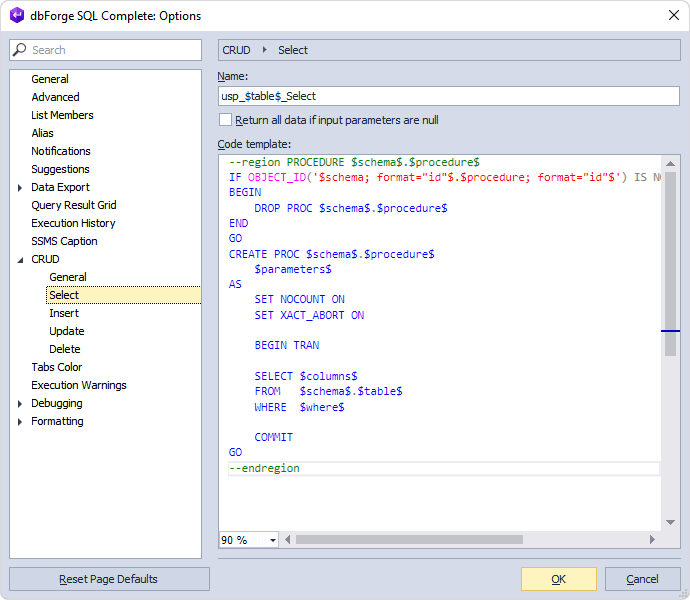Focus the Search options field

[106, 50]
